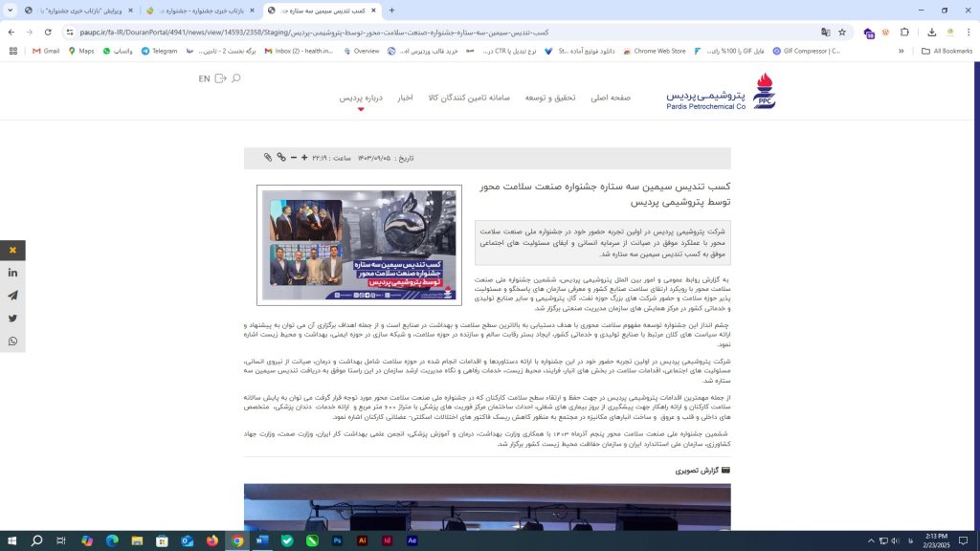This screenshot has width=980, height=551.
Task: Decrease article font size with minus icon
Action: [293, 157]
